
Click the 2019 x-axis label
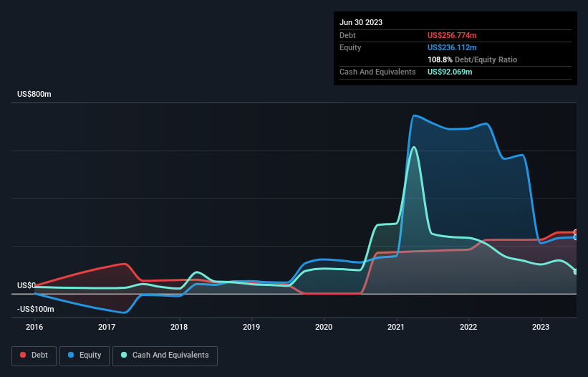point(251,327)
